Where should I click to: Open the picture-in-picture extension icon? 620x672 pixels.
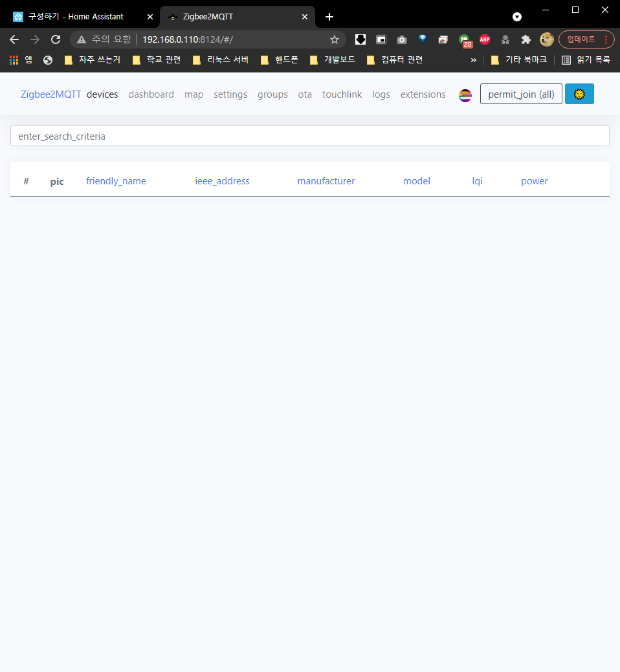pyautogui.click(x=381, y=39)
